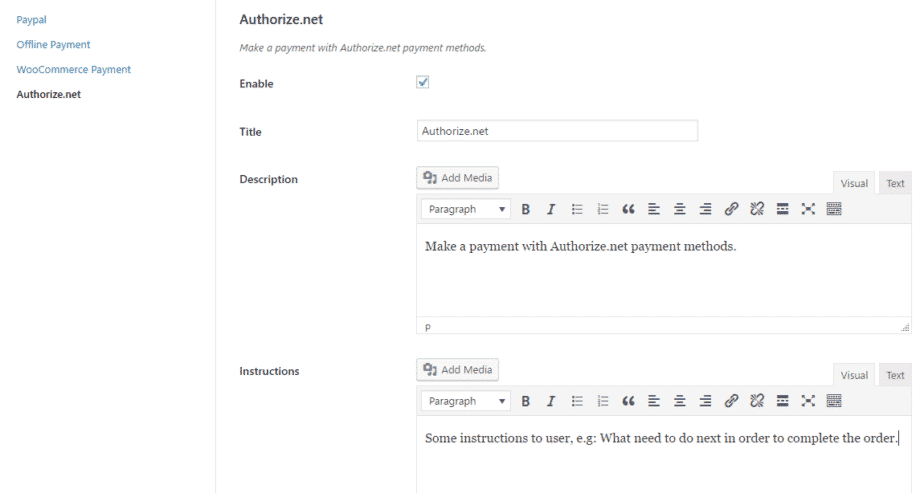Screen dimensions: 920x493
Task: Click Add Media button for Instructions
Action: pyautogui.click(x=458, y=370)
